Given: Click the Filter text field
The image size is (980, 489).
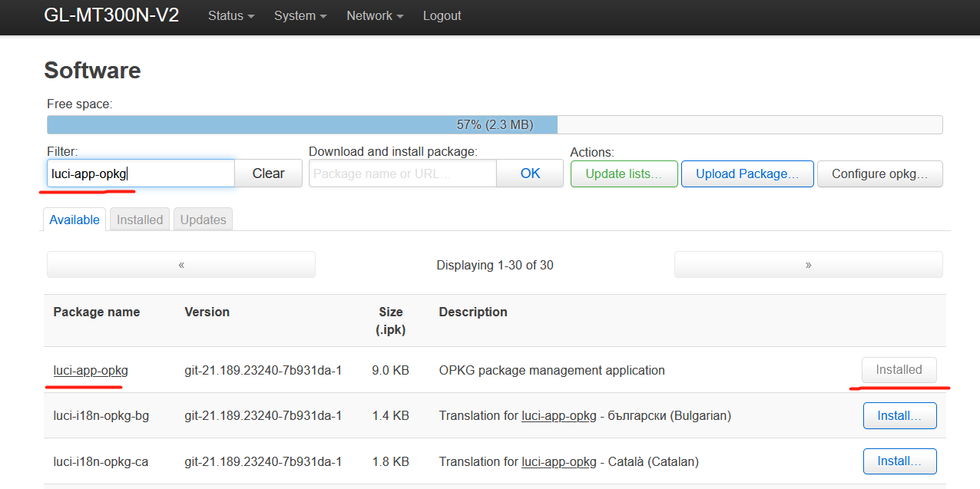Looking at the screenshot, I should coord(141,173).
